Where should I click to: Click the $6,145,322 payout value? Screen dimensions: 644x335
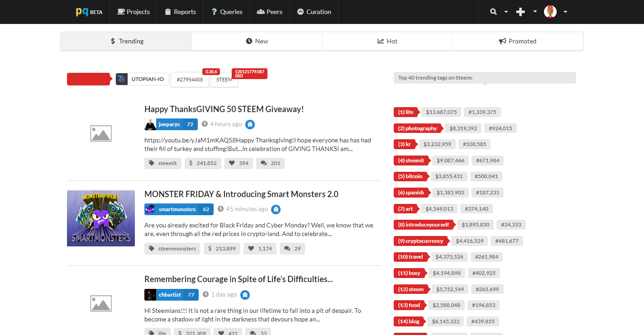pos(446,321)
